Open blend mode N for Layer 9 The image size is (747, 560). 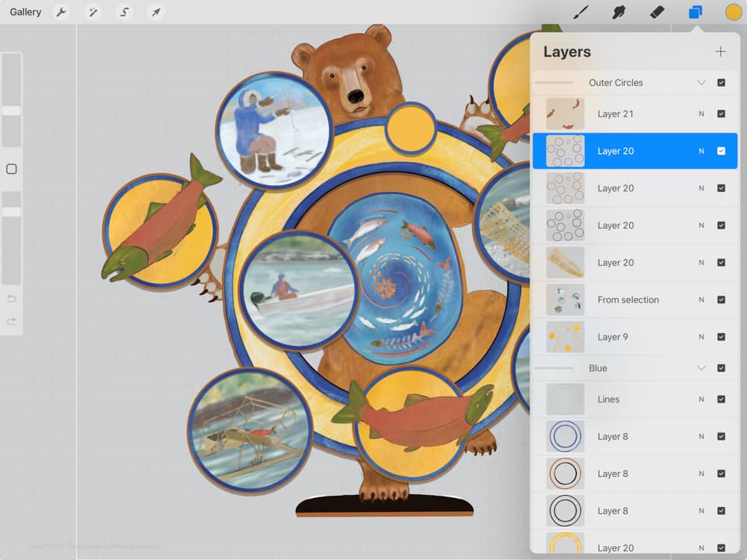[701, 337]
